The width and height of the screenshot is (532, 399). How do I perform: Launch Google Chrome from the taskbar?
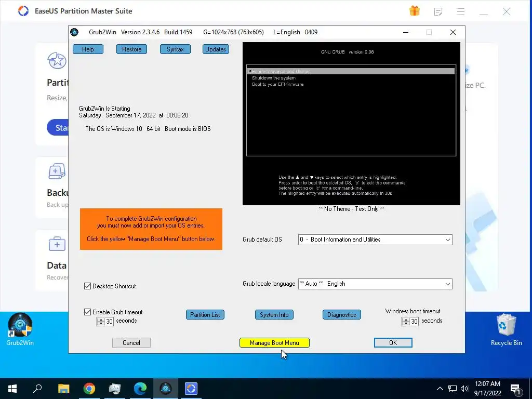[89, 389]
